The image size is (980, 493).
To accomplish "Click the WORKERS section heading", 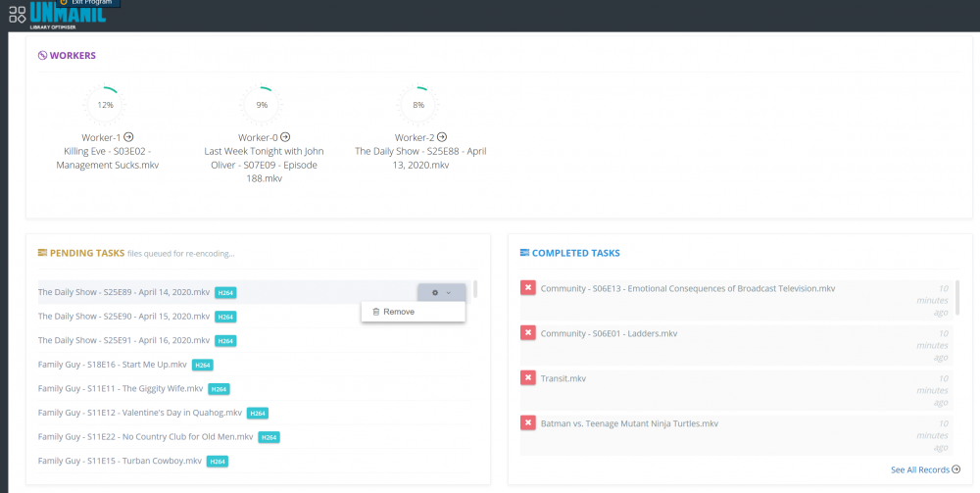I will click(73, 56).
